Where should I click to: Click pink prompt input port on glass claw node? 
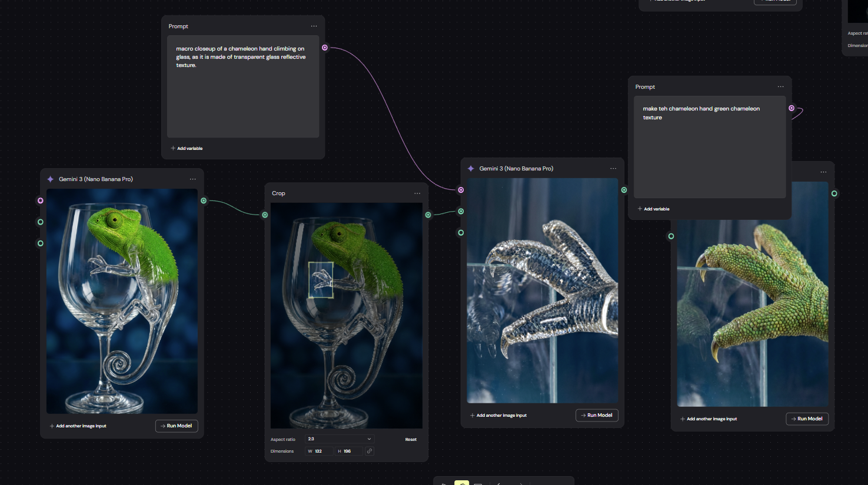pyautogui.click(x=461, y=190)
